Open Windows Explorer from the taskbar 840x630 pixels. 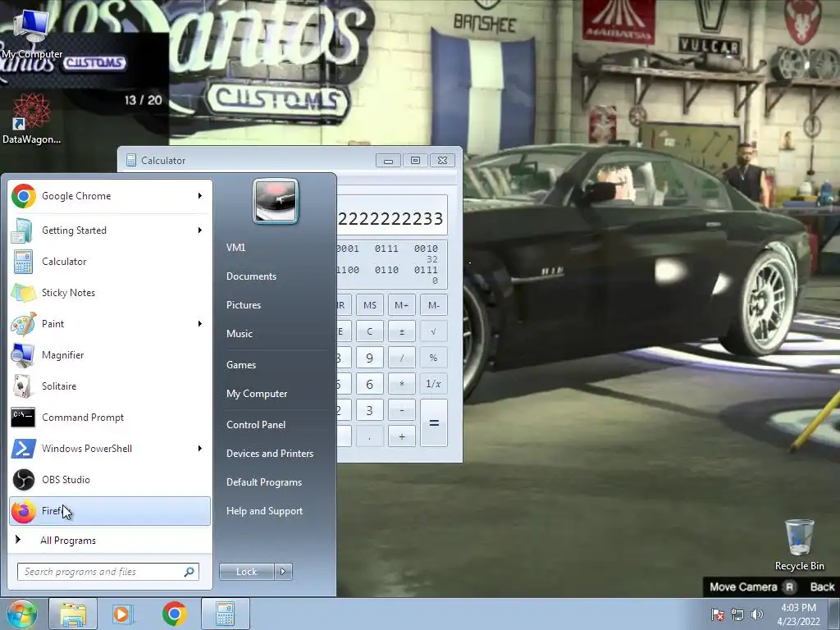[73, 614]
